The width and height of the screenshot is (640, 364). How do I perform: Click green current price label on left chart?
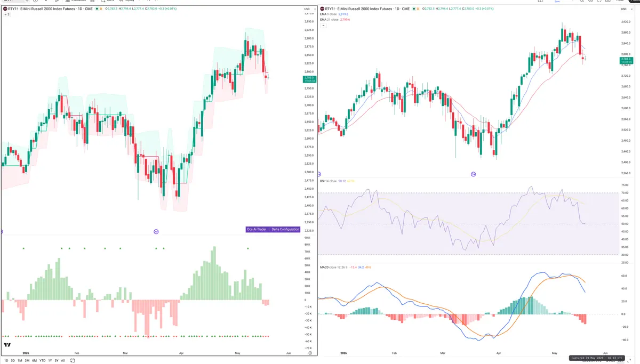click(x=309, y=79)
